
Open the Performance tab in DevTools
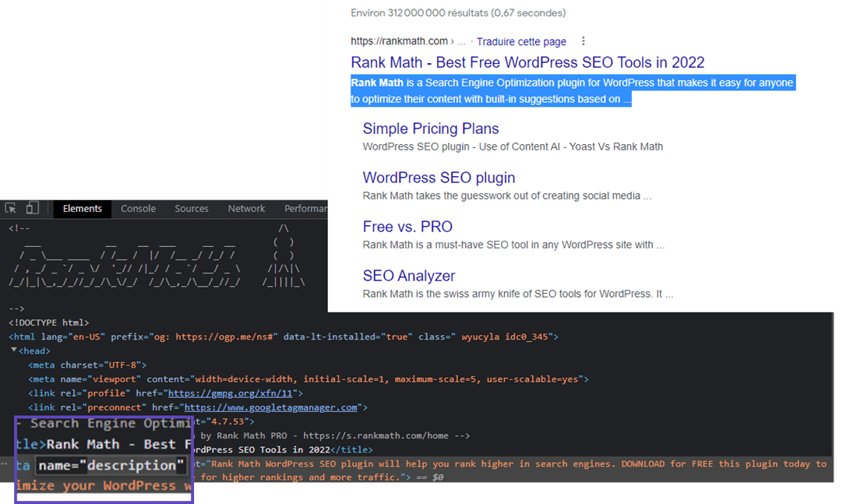pos(305,209)
